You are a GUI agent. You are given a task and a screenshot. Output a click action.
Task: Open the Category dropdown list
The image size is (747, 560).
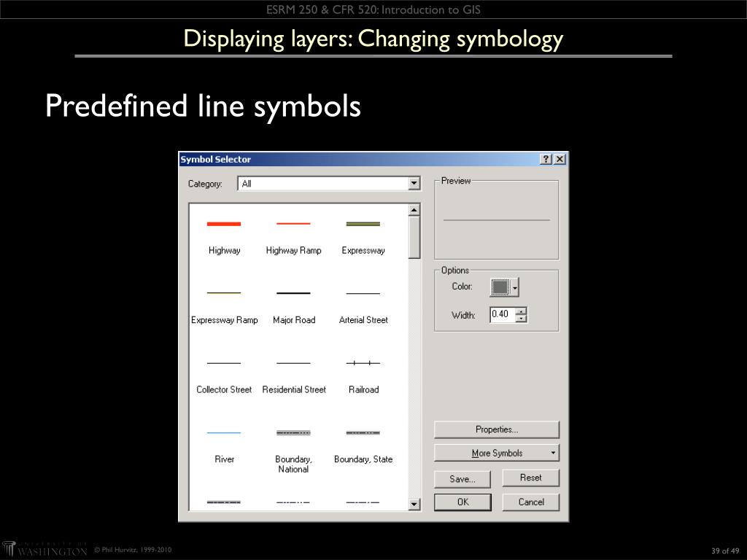pyautogui.click(x=414, y=183)
